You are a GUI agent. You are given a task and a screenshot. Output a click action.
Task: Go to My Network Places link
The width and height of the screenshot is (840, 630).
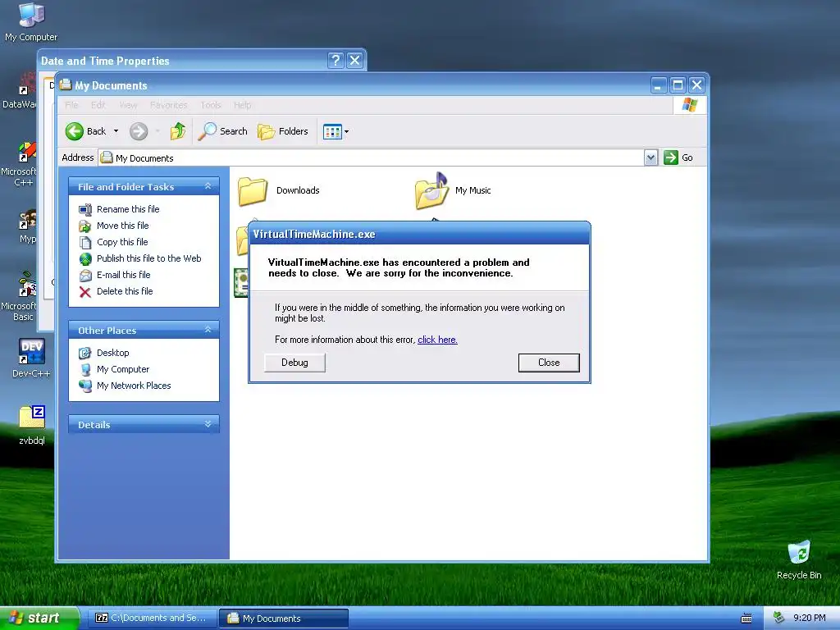(134, 386)
